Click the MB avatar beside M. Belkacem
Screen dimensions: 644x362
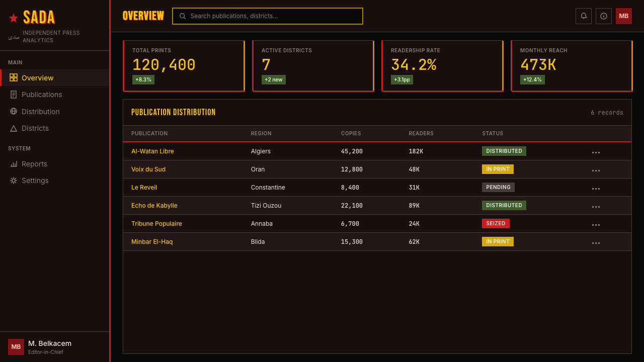(x=16, y=347)
